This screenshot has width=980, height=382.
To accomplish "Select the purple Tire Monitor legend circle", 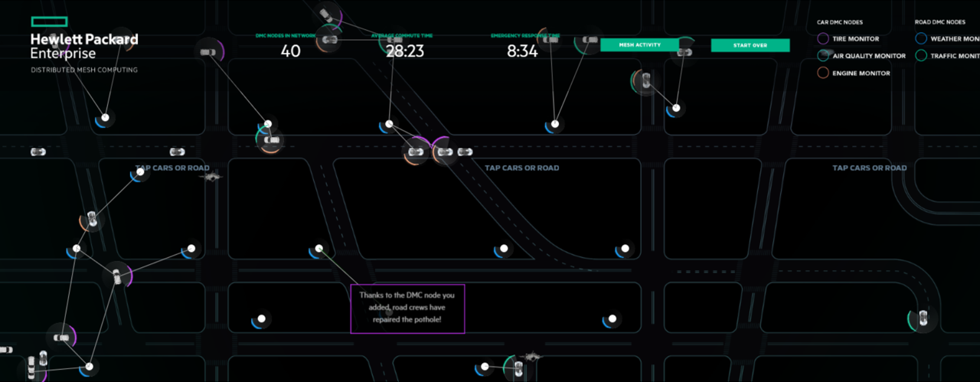I will point(823,38).
